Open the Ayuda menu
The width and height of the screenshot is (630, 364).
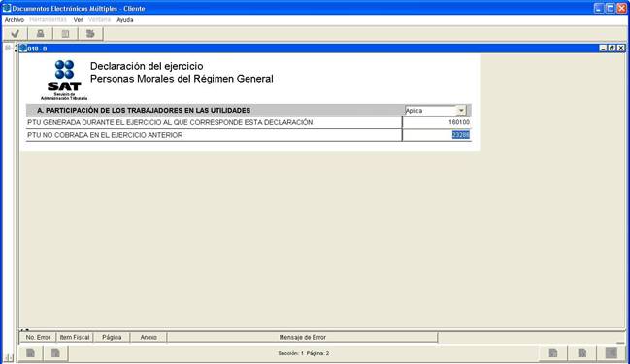coord(125,19)
